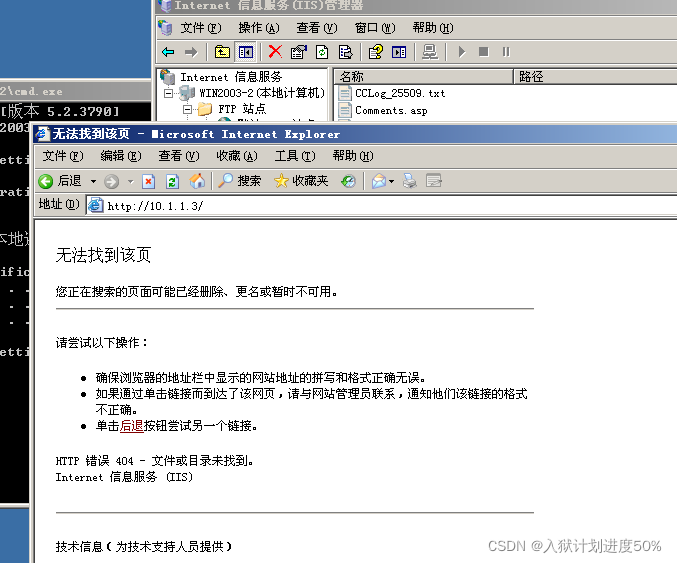Open the IE 文件(F) menu

coord(63,156)
